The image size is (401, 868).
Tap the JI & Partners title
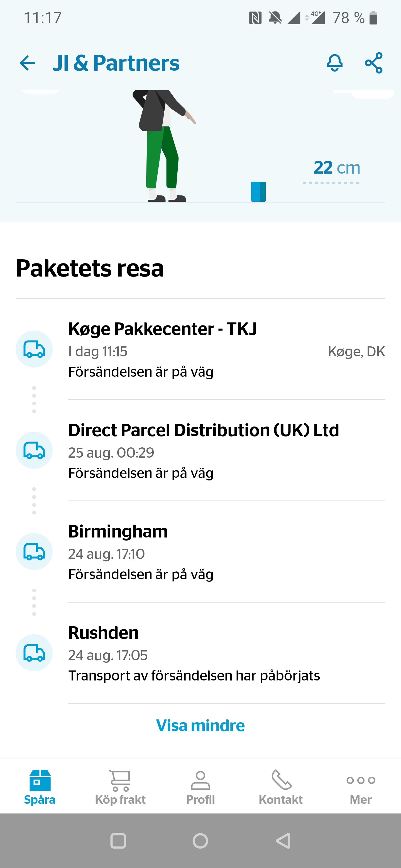pos(116,63)
